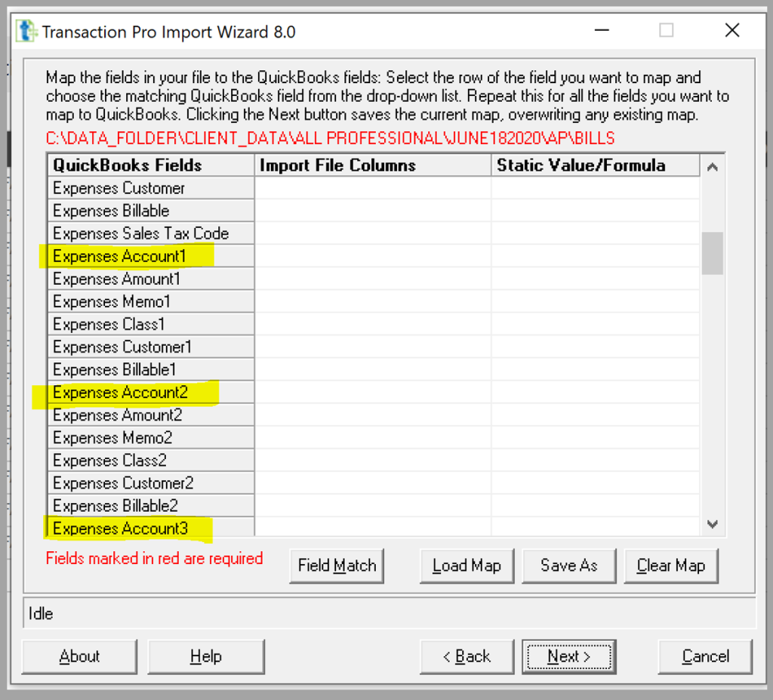
Task: Open the About dialog
Action: tap(79, 657)
